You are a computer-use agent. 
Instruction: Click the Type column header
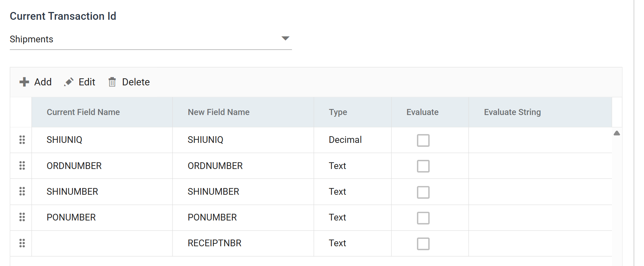[x=353, y=112]
